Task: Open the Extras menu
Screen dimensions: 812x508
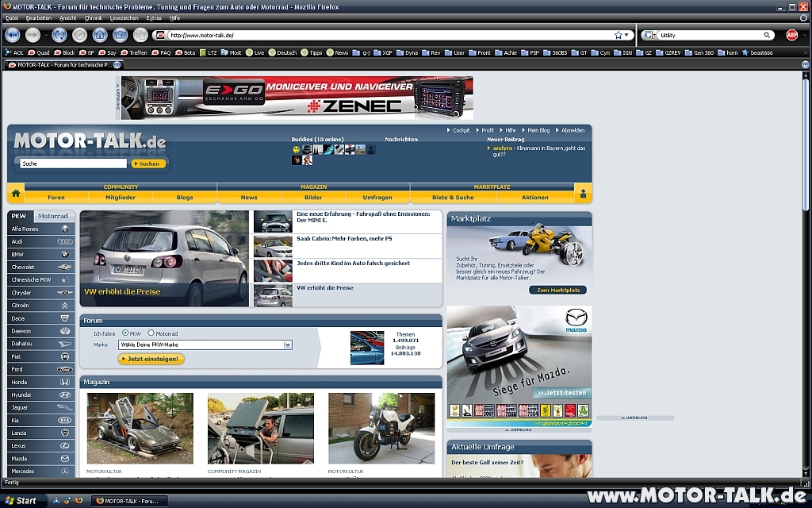Action: (x=154, y=17)
